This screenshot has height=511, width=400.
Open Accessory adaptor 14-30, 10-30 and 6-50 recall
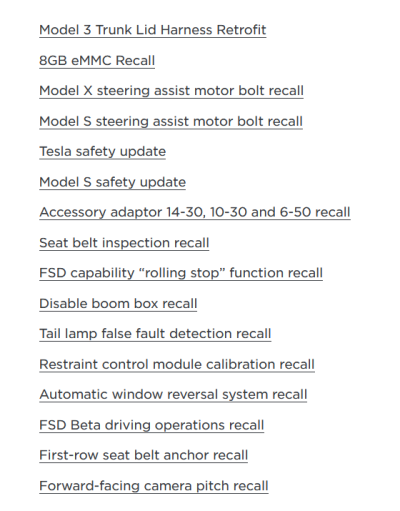(195, 212)
